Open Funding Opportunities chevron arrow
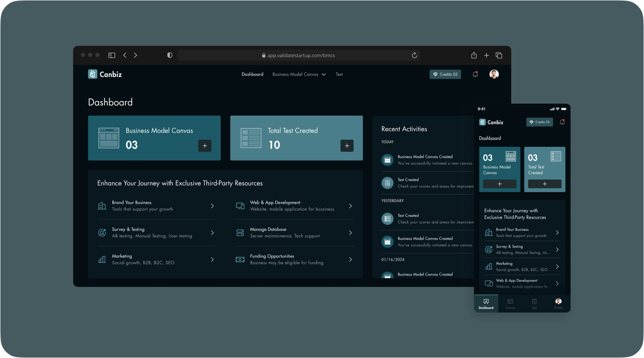Screen dimensions: 644x358 point(350,260)
